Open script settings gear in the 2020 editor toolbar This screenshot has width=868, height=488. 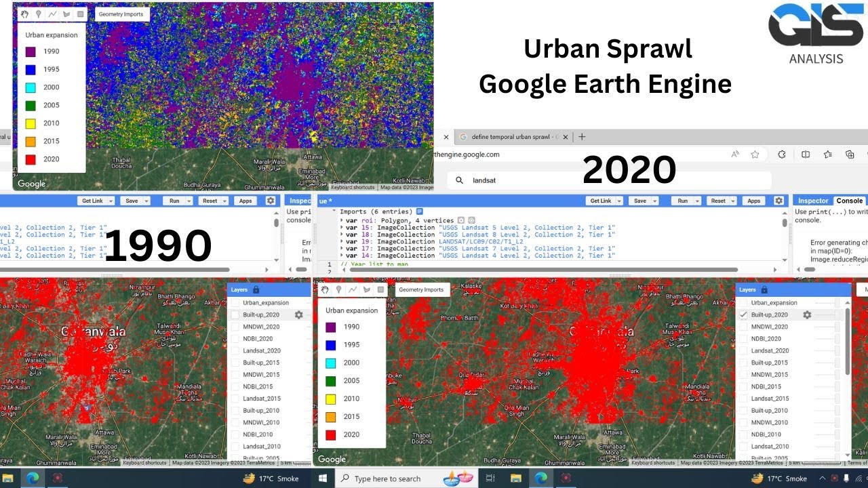(778, 201)
